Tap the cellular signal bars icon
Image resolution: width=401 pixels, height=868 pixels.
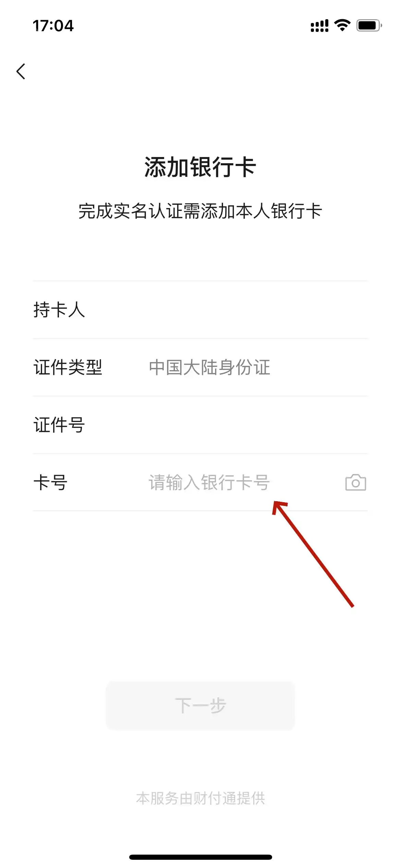pos(319,26)
